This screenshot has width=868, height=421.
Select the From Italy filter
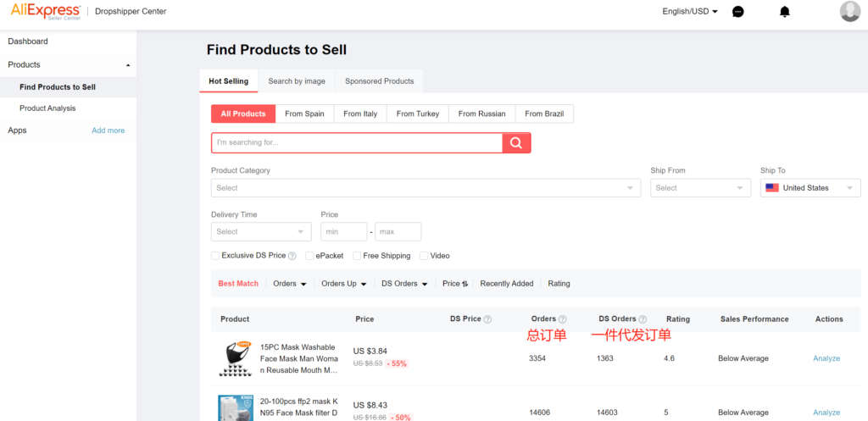360,114
